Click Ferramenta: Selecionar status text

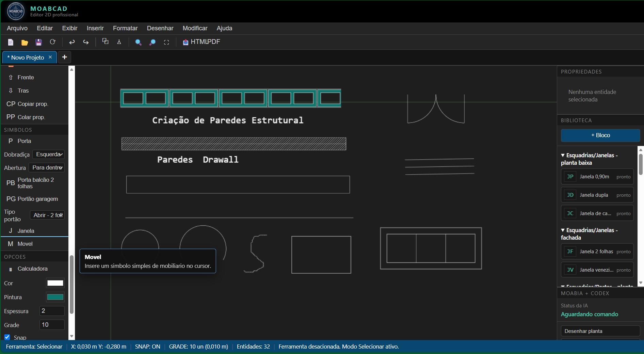pyautogui.click(x=34, y=347)
